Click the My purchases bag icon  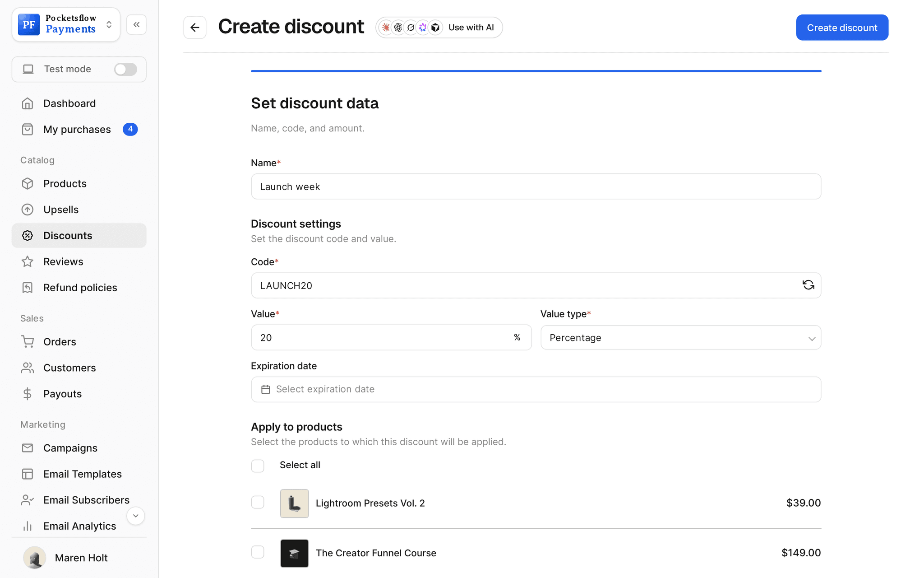coord(28,130)
